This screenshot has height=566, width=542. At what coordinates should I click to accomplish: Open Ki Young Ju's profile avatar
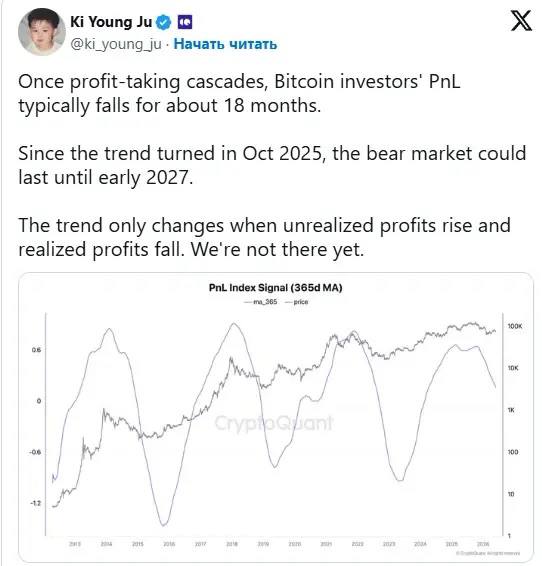(41, 32)
